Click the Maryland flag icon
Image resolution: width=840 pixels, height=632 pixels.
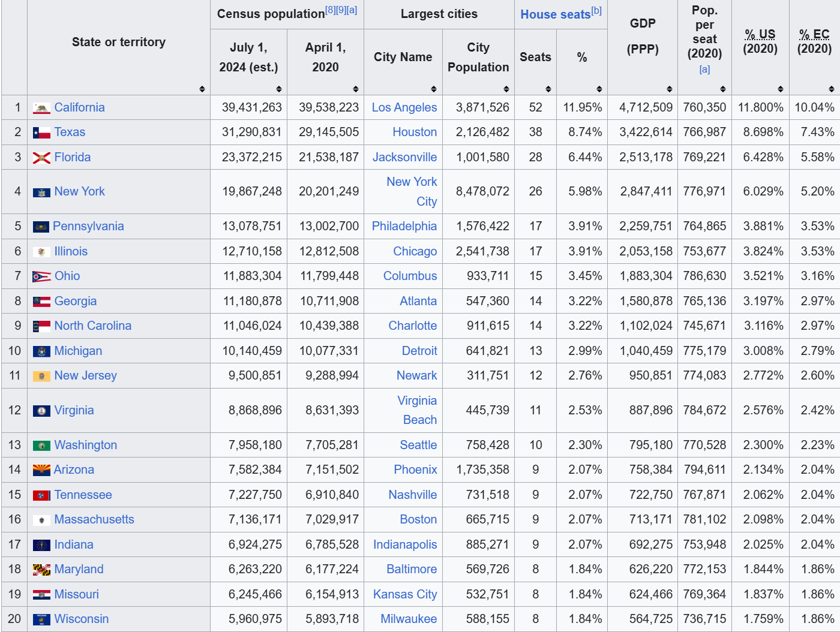tap(41, 570)
